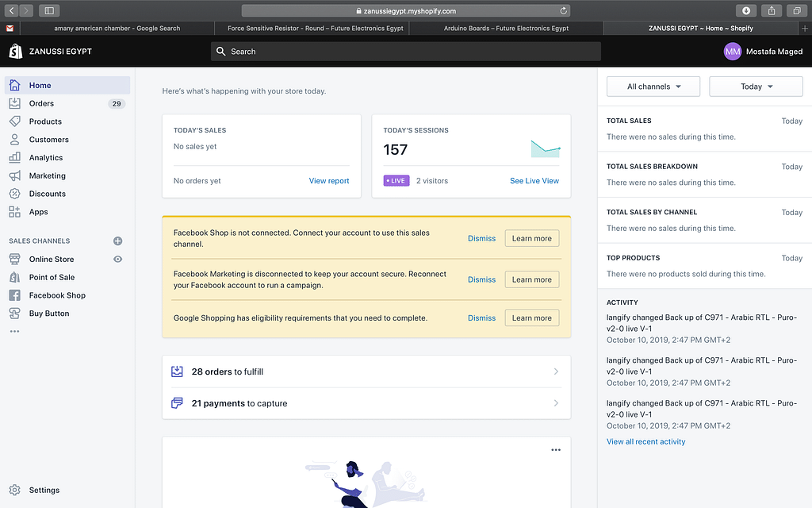
Task: Open the Today date range dropdown
Action: [756, 87]
